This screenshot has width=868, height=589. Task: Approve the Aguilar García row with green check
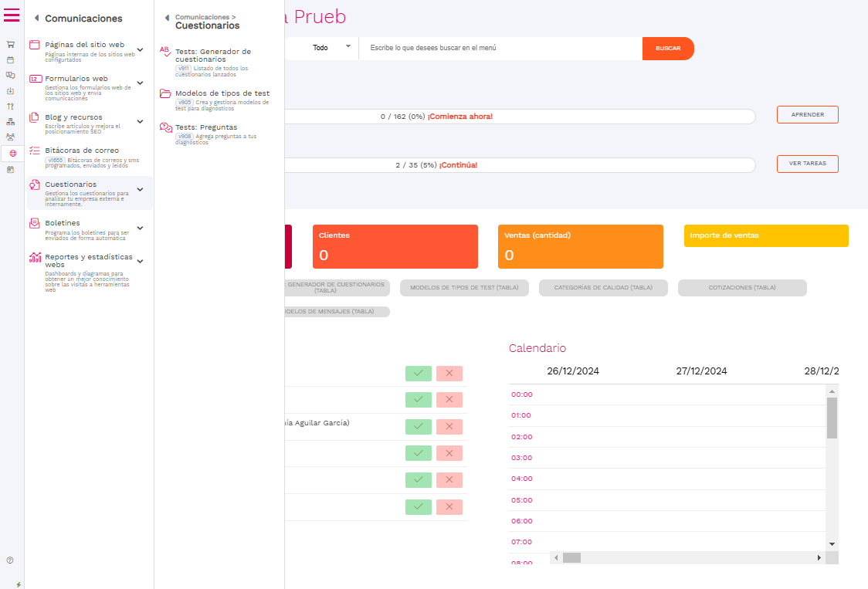pos(418,427)
